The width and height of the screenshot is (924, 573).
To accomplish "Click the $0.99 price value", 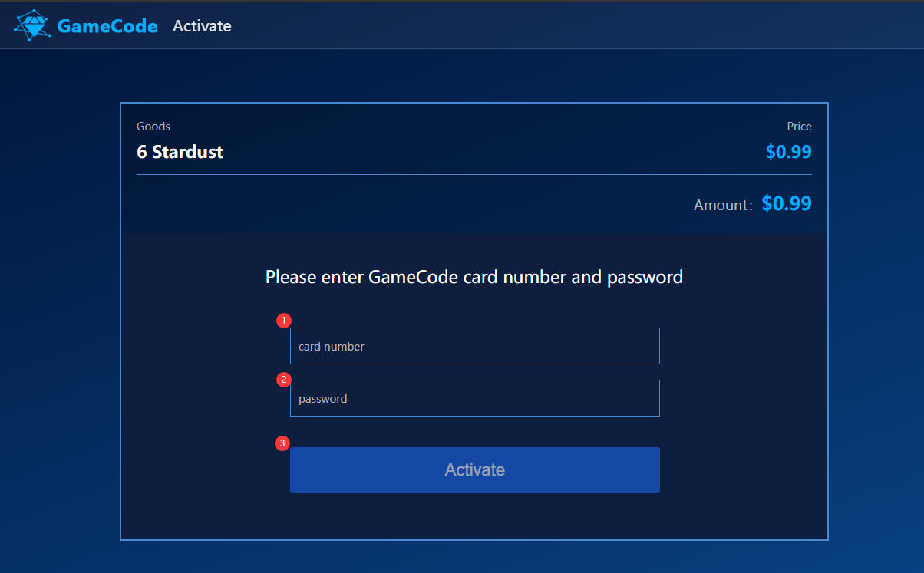I will point(788,152).
